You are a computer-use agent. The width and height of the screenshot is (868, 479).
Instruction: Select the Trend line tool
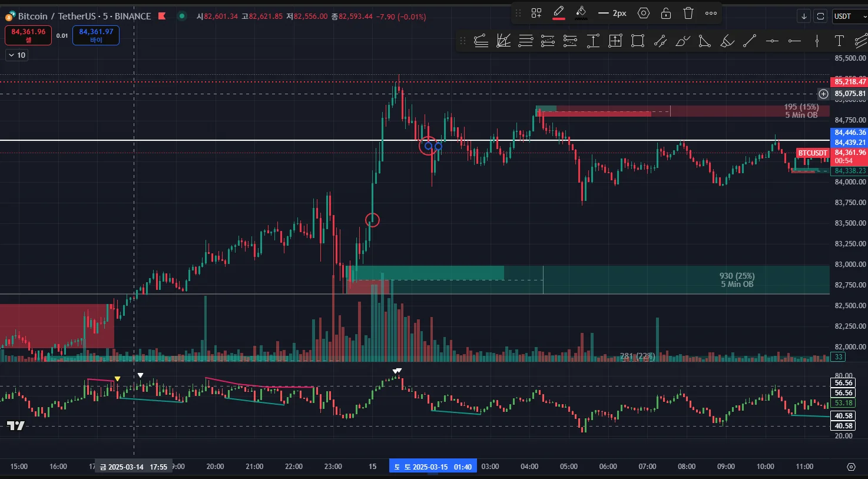(750, 41)
